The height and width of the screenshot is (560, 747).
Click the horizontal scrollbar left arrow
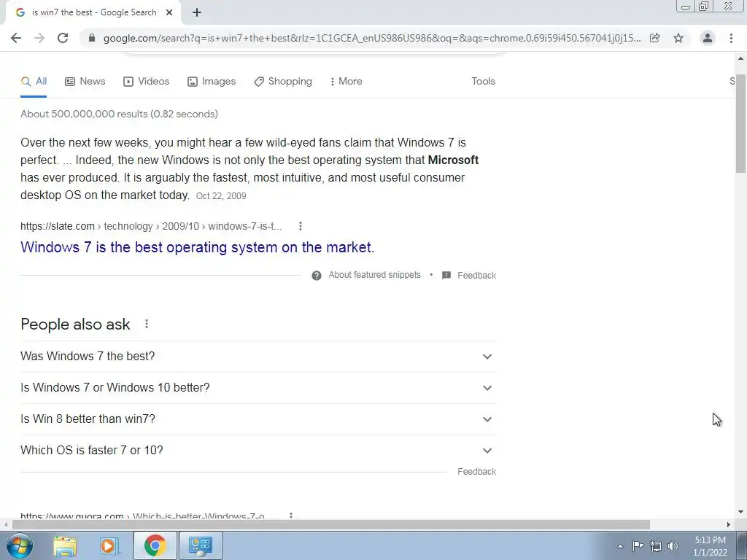6,524
